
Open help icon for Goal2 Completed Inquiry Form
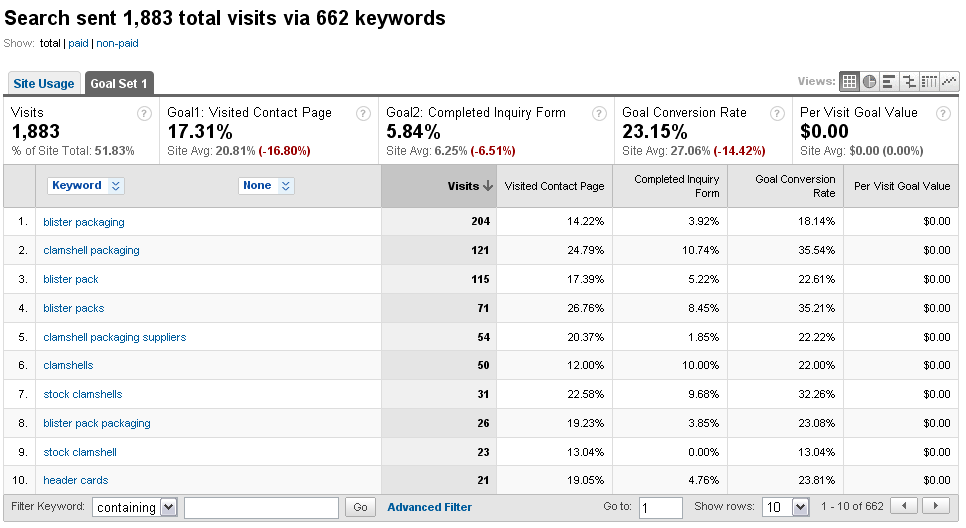pos(599,113)
